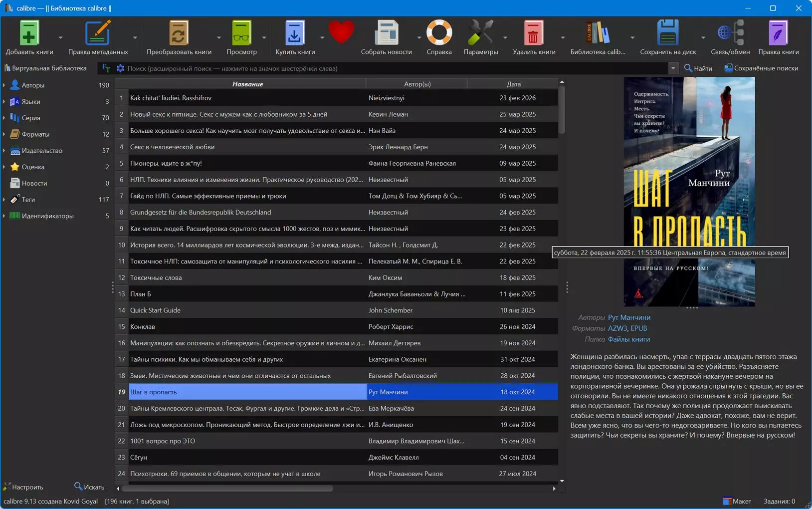Click the full-text search icon

[x=106, y=68]
